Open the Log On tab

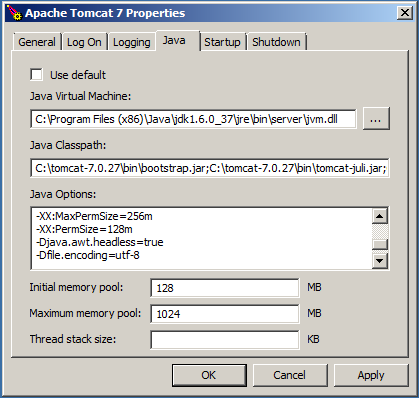(84, 42)
